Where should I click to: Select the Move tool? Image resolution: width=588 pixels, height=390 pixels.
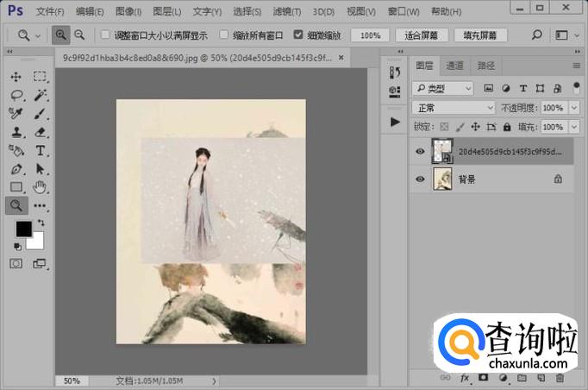click(16, 77)
